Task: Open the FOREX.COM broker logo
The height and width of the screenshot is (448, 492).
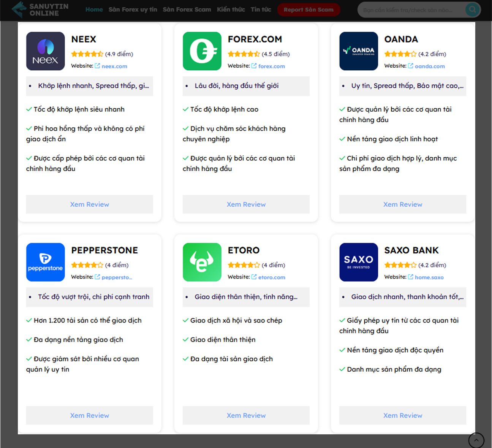Action: (202, 51)
